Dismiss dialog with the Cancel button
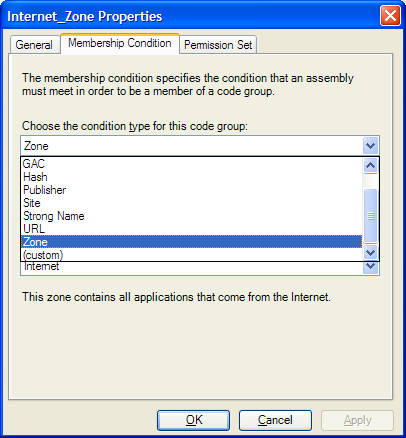The width and height of the screenshot is (406, 438). [x=275, y=420]
